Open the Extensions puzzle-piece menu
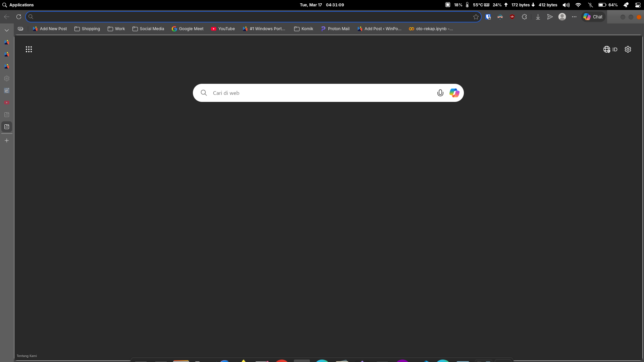The image size is (644, 362). [x=524, y=17]
